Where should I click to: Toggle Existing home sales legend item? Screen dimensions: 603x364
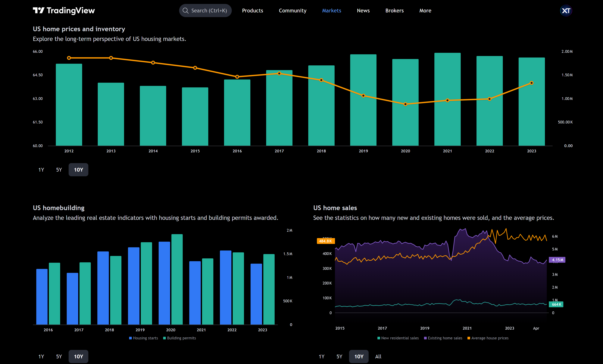tap(443, 338)
